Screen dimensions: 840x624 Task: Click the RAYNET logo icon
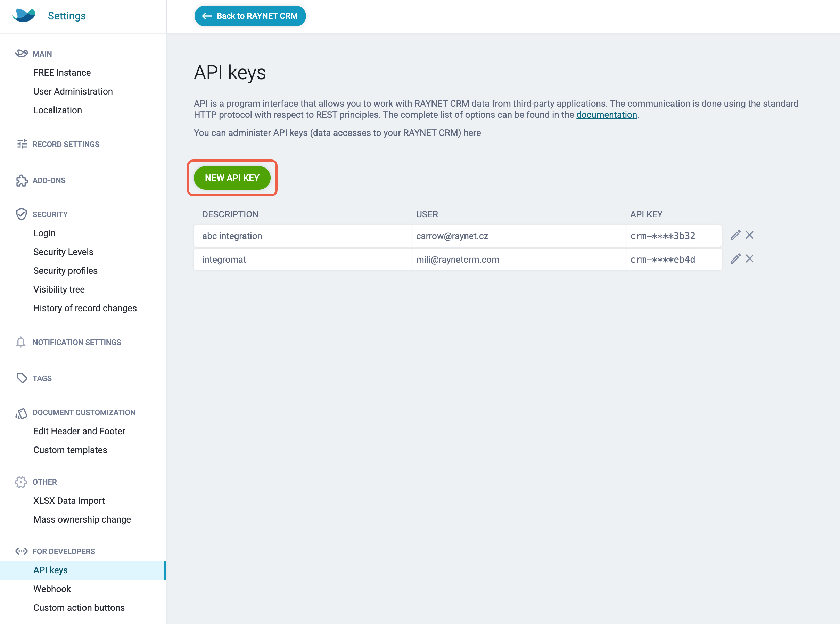(23, 16)
